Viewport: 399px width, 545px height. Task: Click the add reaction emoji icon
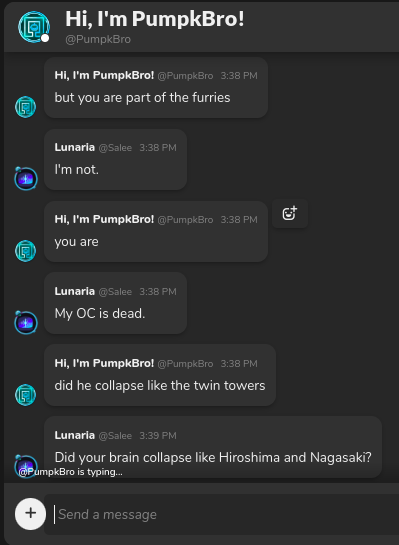(x=290, y=213)
